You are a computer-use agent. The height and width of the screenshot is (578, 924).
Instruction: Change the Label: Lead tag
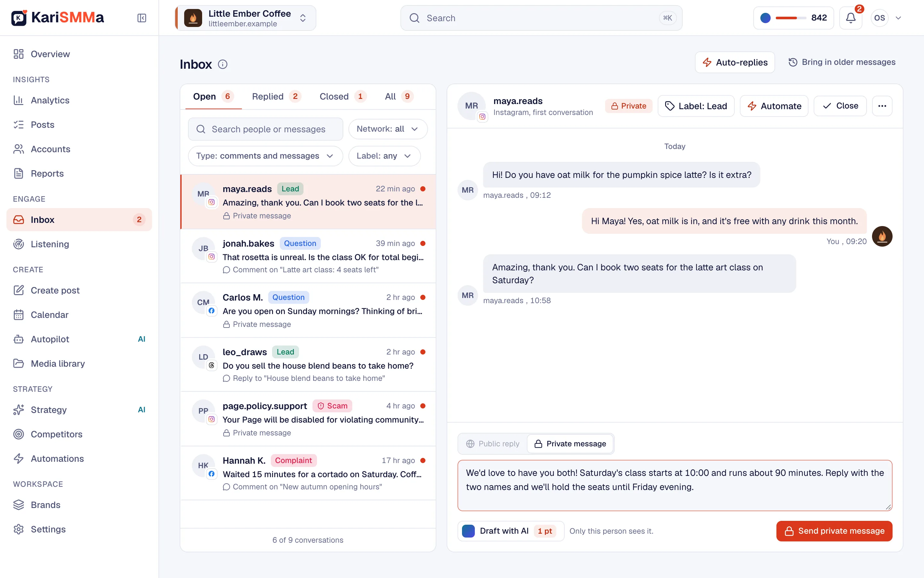click(x=696, y=106)
